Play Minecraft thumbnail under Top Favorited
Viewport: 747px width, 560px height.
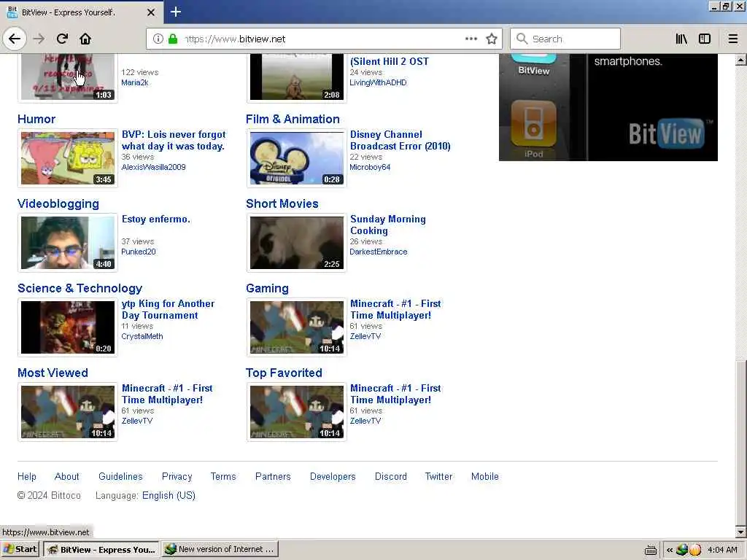[x=296, y=412]
